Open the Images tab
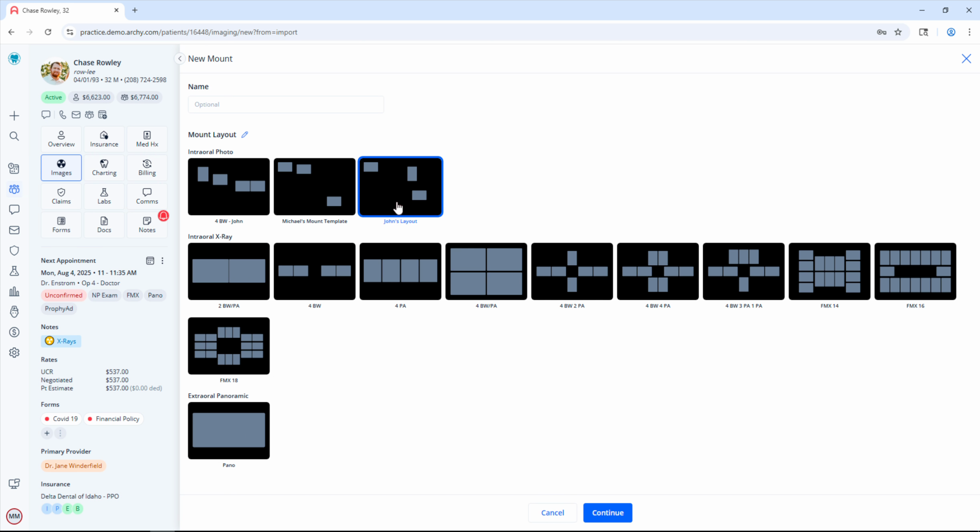Image resolution: width=980 pixels, height=532 pixels. (61, 168)
